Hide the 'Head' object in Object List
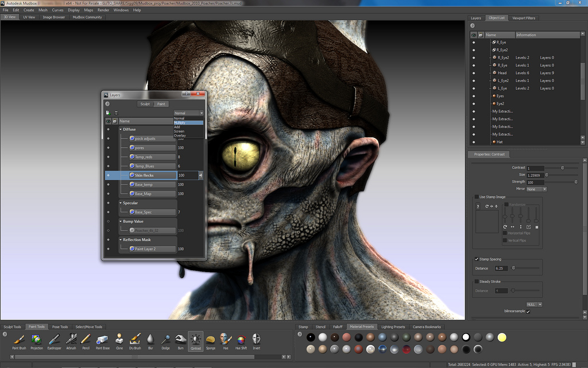 [474, 73]
